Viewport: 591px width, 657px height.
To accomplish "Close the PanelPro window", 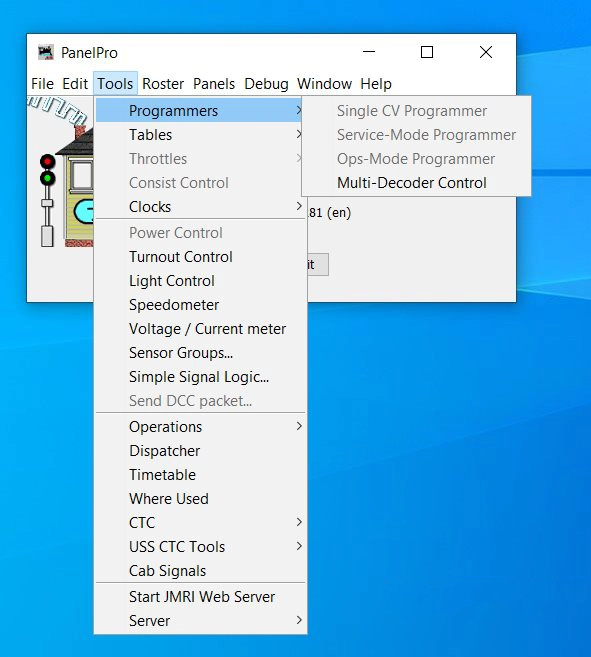I will [486, 52].
